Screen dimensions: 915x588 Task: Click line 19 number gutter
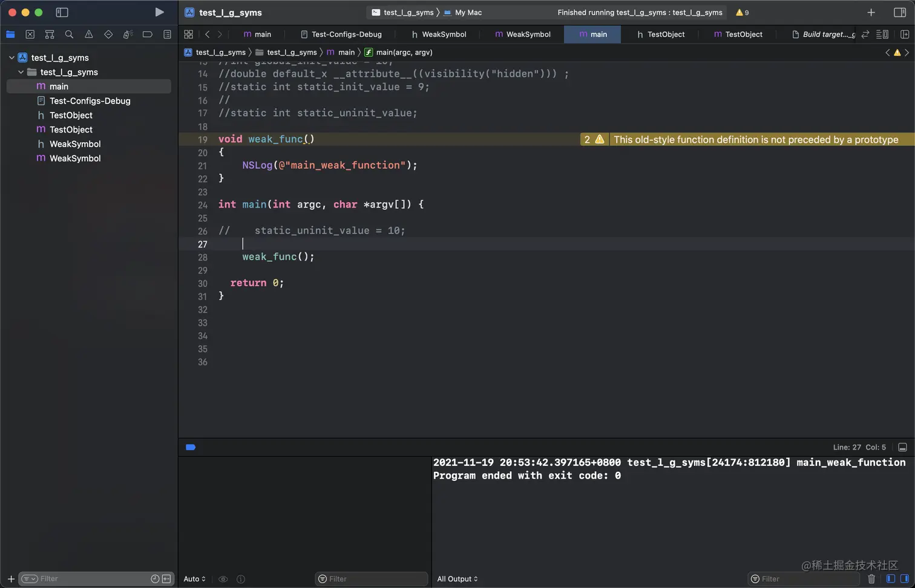pos(202,140)
